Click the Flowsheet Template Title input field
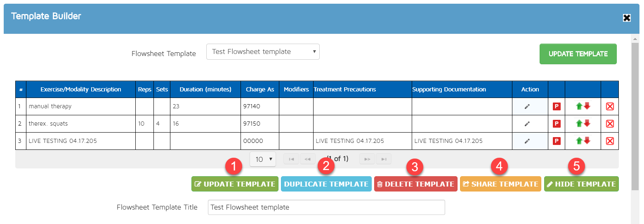Image resolution: width=644 pixels, height=224 pixels. click(326, 208)
